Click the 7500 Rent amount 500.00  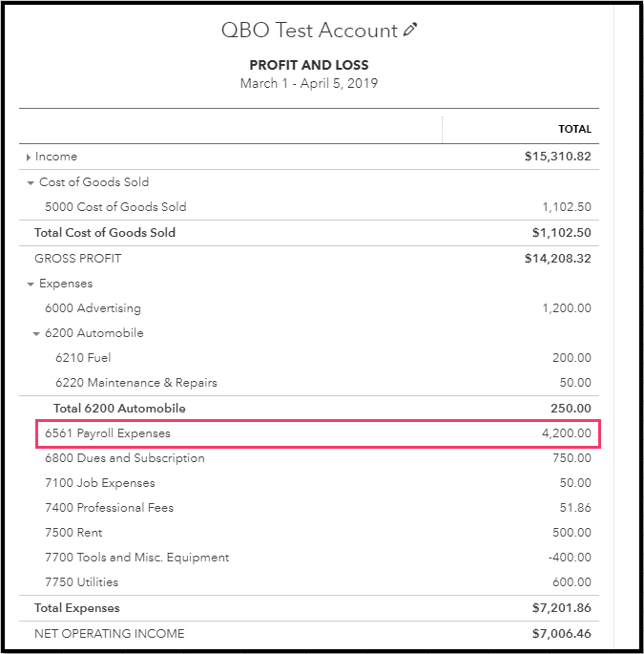[x=571, y=533]
